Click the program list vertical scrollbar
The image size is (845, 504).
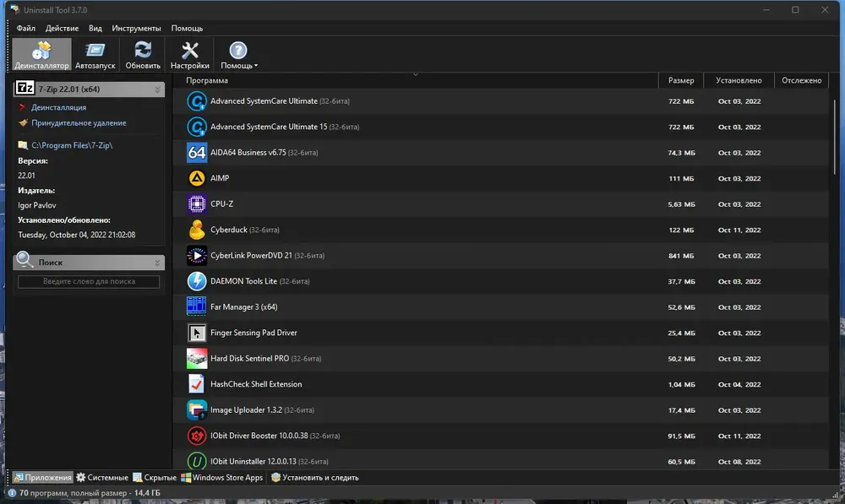coord(836,137)
